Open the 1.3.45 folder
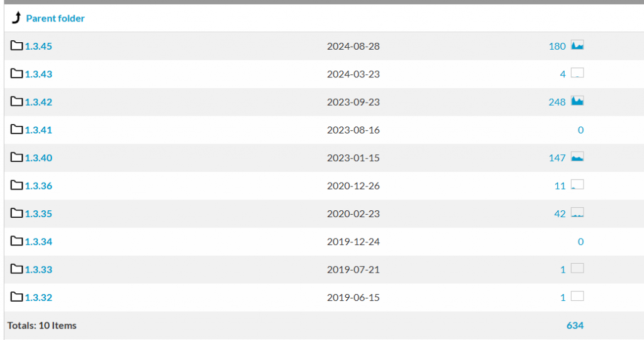644x340 pixels. click(38, 46)
